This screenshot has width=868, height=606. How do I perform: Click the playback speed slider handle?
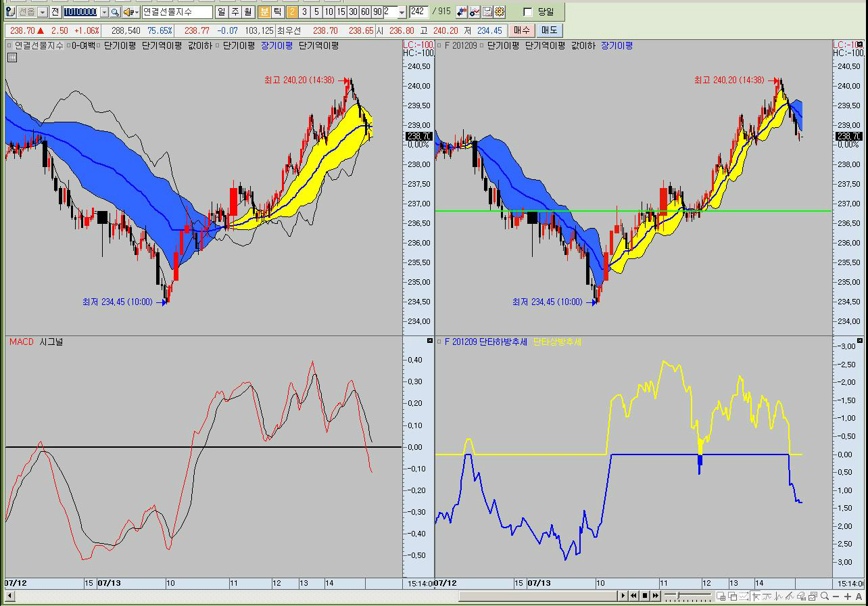coord(679,596)
